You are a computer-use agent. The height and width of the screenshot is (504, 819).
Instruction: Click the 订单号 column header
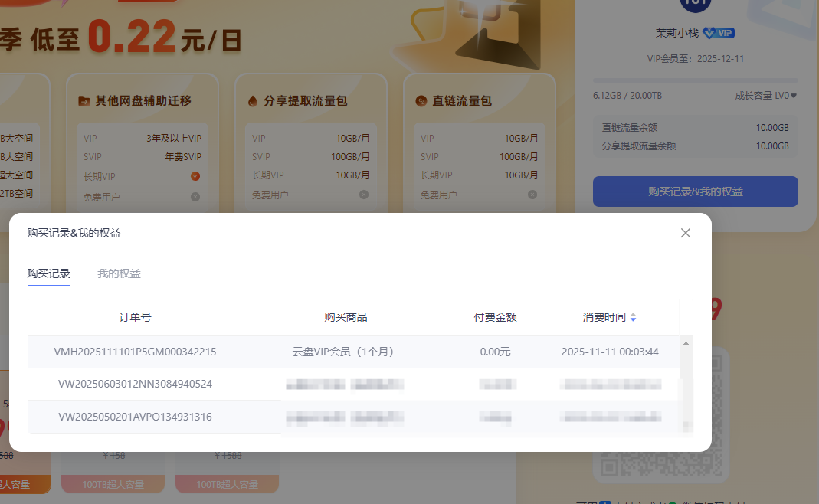click(x=135, y=317)
